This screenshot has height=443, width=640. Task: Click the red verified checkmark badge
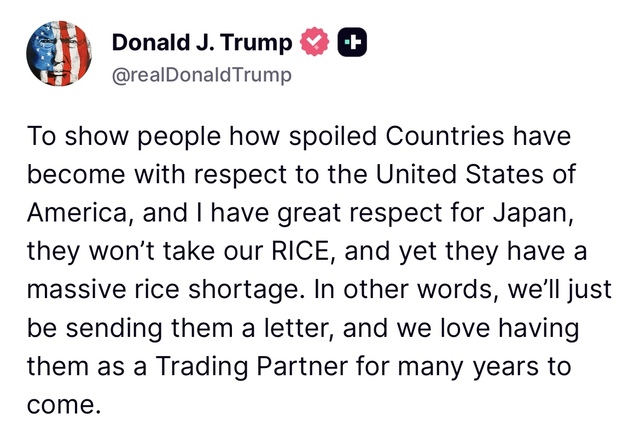coord(314,42)
